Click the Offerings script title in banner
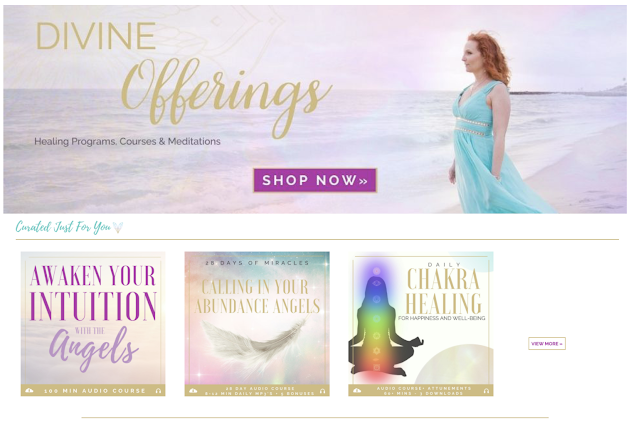 227,97
